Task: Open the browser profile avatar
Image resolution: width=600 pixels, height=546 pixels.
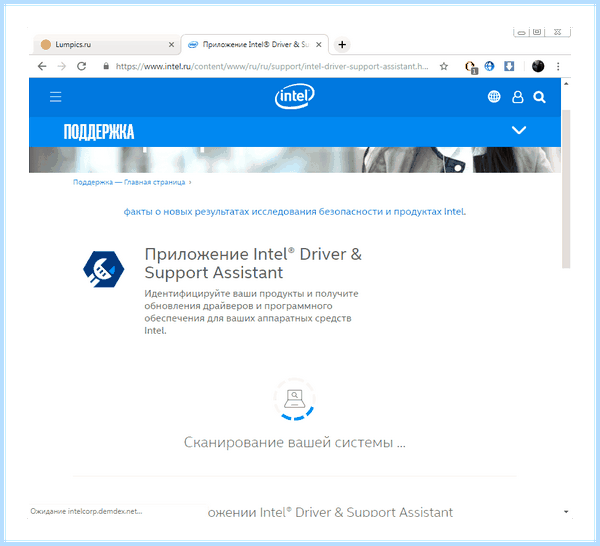Action: [x=538, y=66]
